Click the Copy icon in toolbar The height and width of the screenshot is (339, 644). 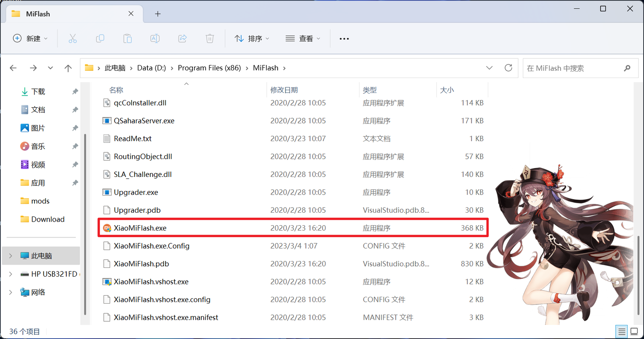pos(100,39)
